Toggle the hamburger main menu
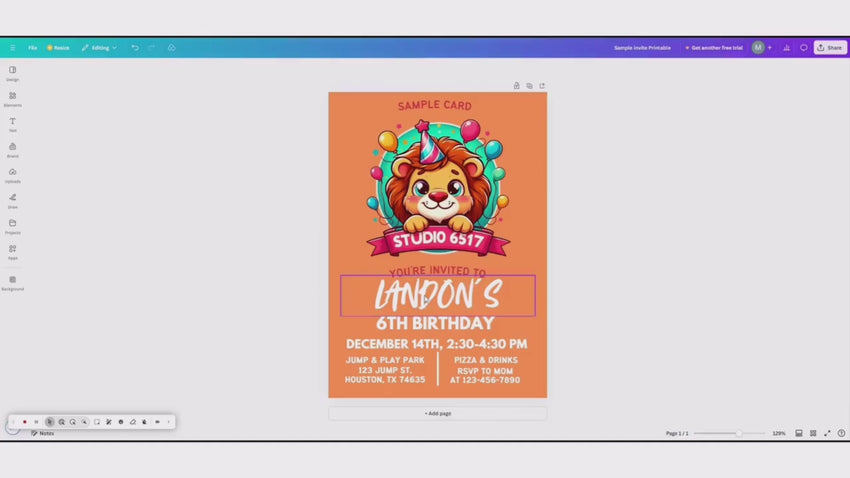This screenshot has height=478, width=850. click(13, 47)
